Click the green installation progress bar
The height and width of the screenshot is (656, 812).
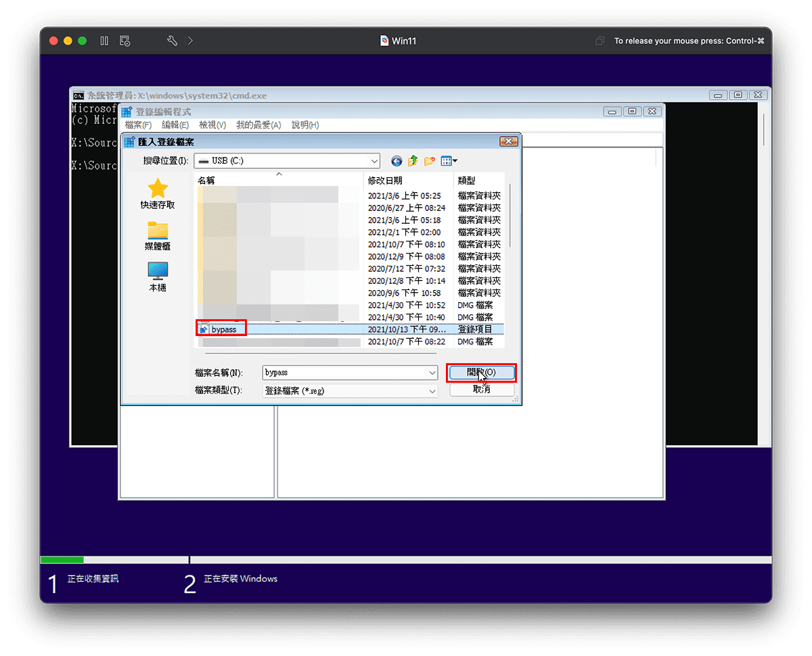(62, 560)
